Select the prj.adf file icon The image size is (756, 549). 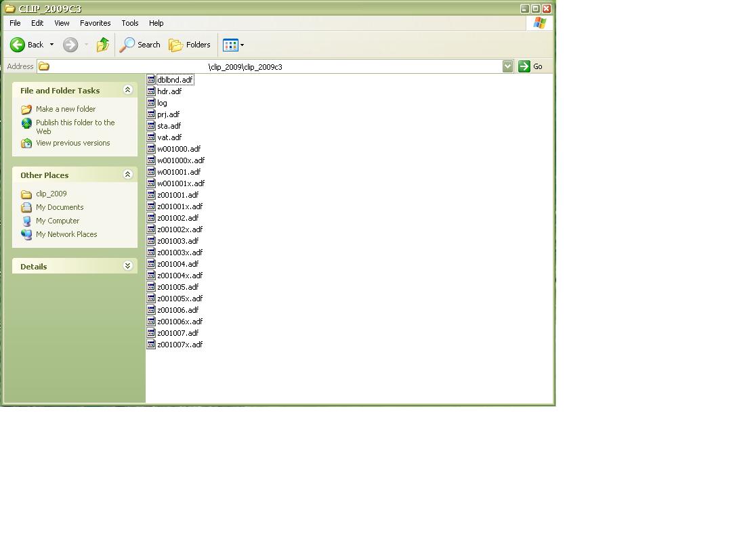[151, 114]
